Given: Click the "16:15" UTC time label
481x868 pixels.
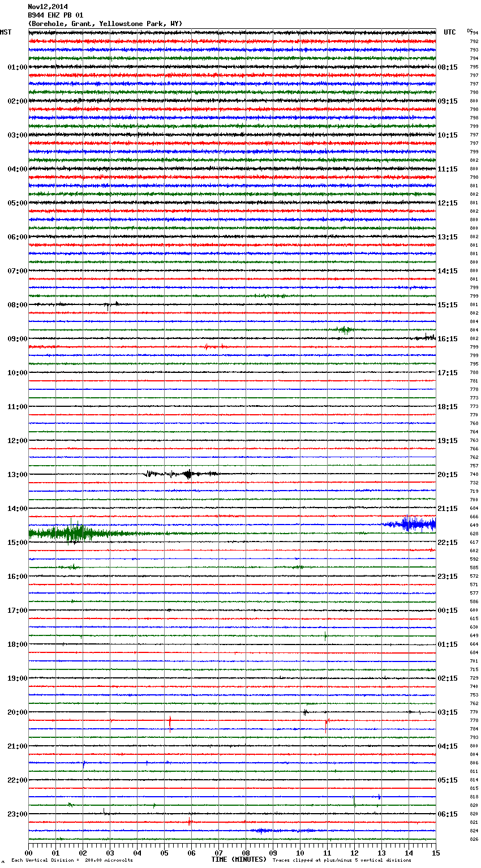Looking at the screenshot, I should pyautogui.click(x=448, y=339).
